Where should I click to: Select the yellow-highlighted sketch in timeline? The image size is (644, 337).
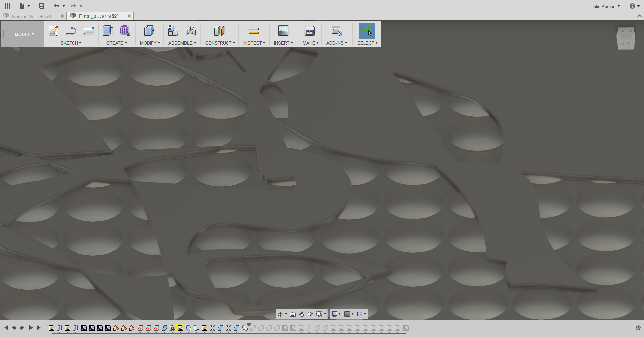pos(180,328)
